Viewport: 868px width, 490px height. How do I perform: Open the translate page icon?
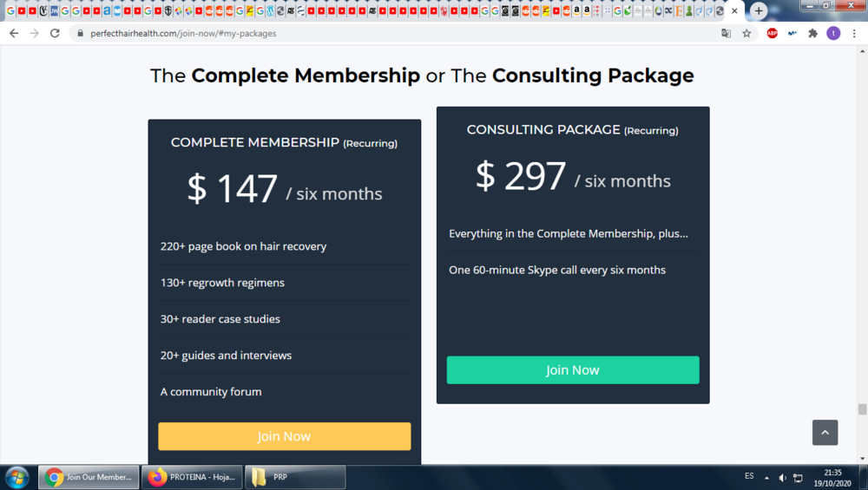[x=726, y=33]
